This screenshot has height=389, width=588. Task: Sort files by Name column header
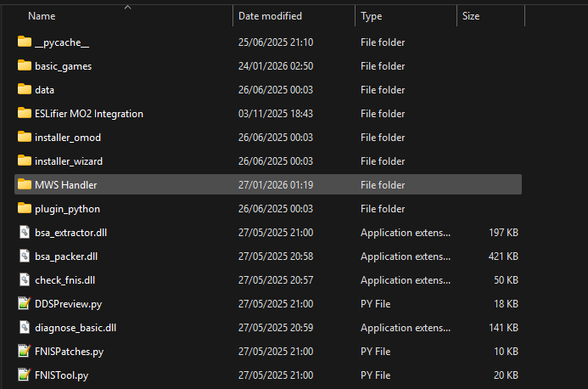(42, 16)
